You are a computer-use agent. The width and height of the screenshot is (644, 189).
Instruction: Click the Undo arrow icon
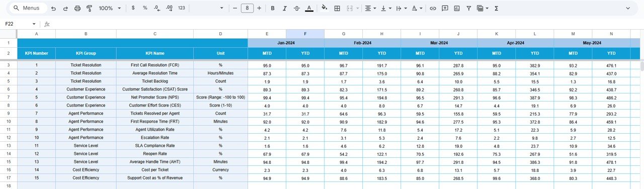(53, 9)
